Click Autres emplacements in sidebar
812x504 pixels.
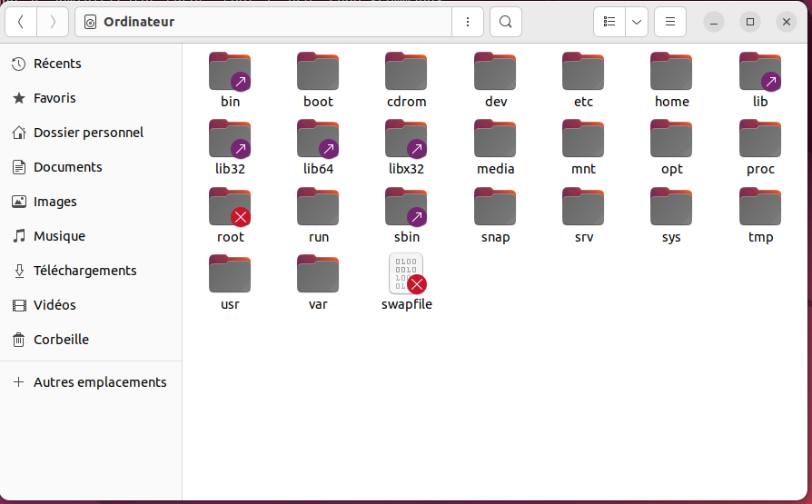(x=100, y=382)
